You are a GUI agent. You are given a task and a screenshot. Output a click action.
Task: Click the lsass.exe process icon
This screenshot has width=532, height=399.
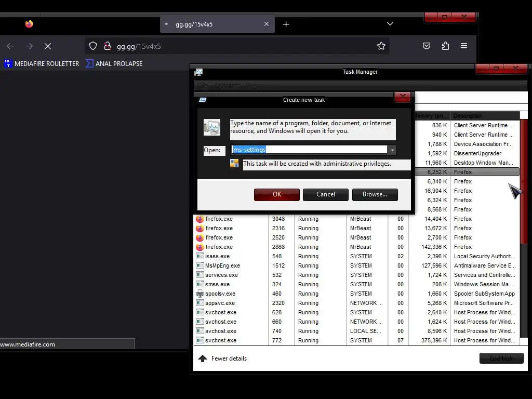[200, 256]
